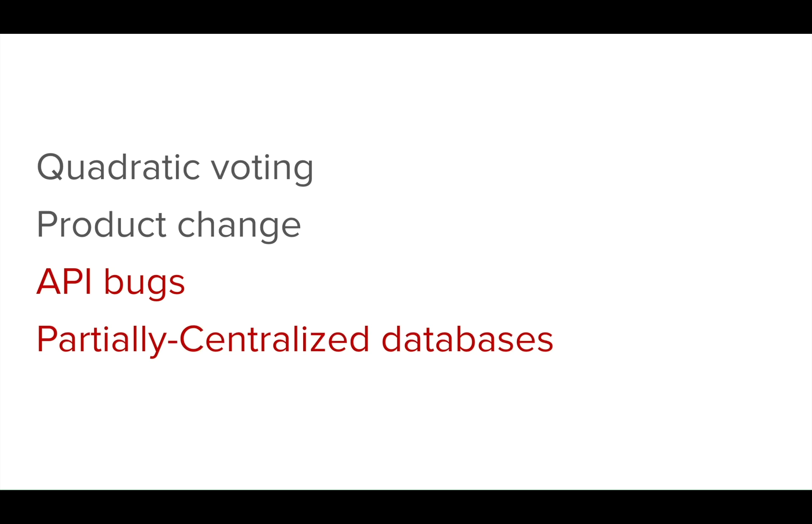The image size is (812, 524).
Task: Select the red word "API"
Action: (64, 281)
